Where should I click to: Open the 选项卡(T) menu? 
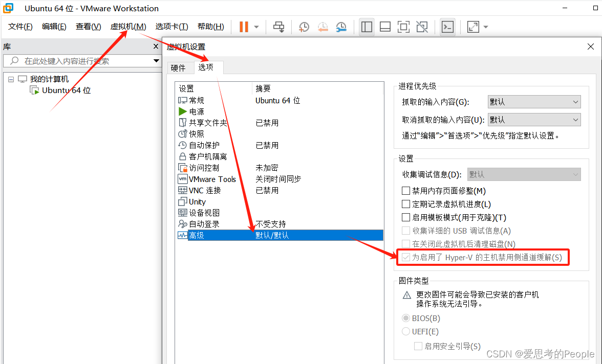point(171,27)
